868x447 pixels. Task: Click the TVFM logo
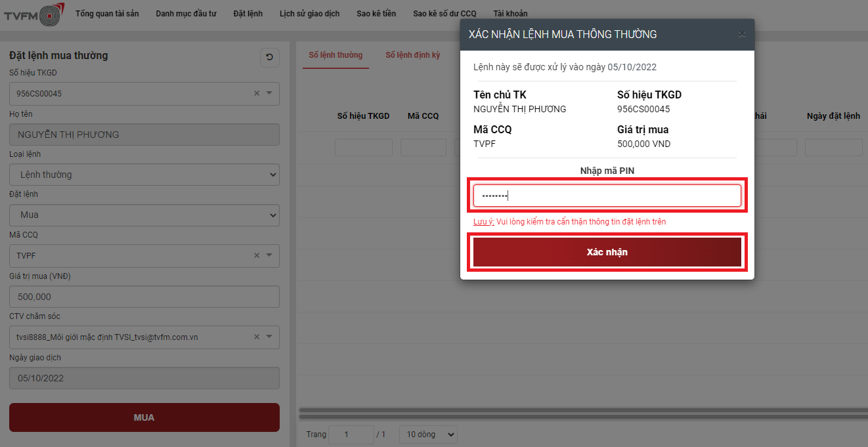pos(34,14)
